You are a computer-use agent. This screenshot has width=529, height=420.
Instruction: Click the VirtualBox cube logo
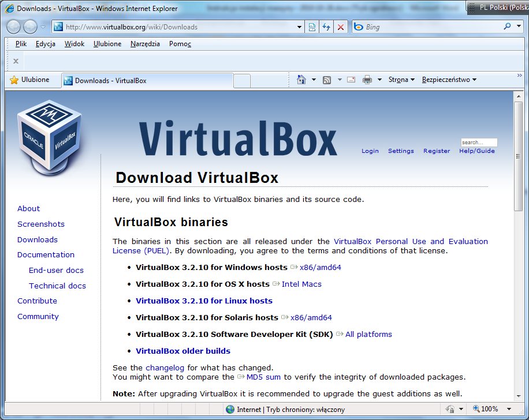(x=49, y=138)
